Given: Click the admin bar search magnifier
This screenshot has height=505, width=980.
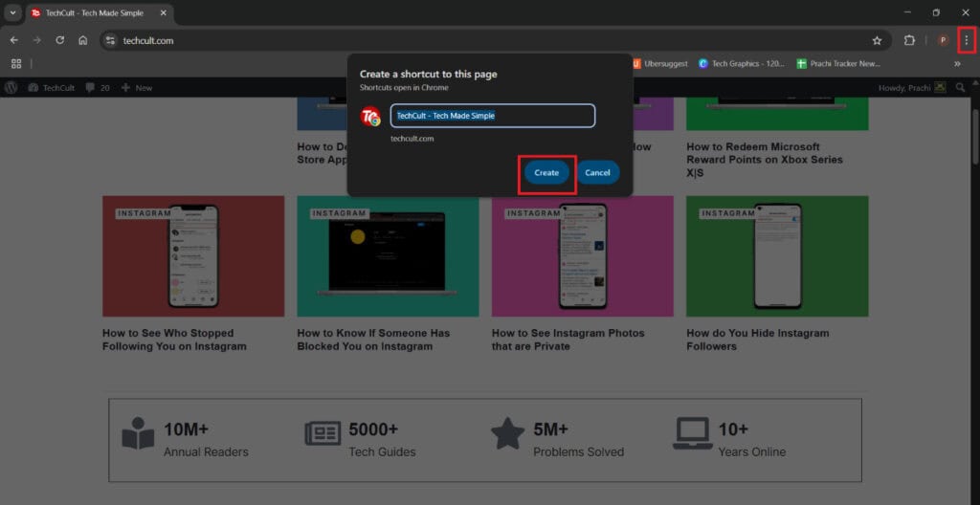Looking at the screenshot, I should point(961,87).
